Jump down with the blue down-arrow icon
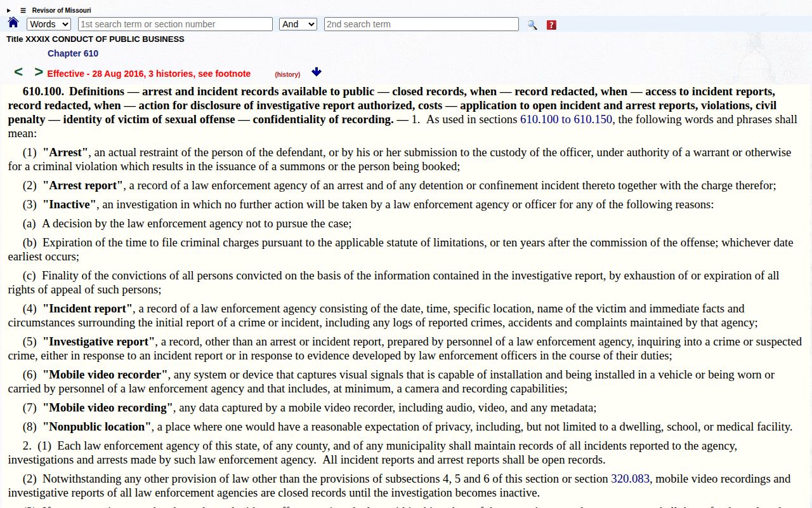Image resolution: width=812 pixels, height=508 pixels. coord(317,72)
